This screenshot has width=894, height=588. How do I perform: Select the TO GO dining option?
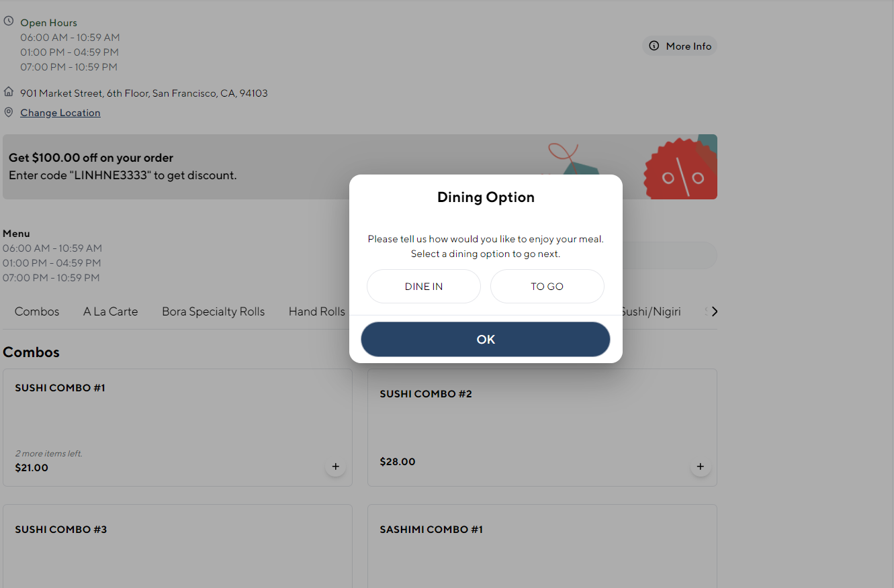(x=547, y=287)
